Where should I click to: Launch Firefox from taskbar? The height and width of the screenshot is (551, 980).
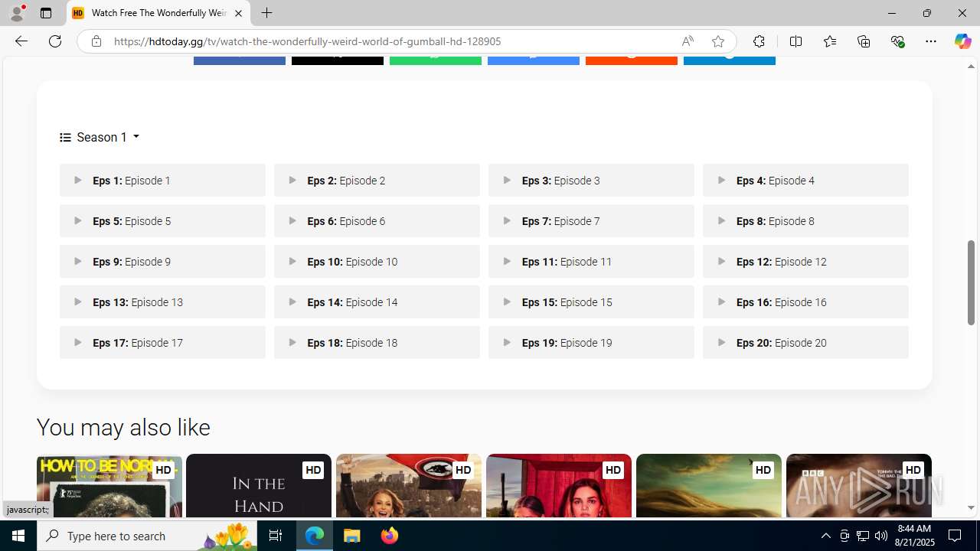(x=390, y=536)
